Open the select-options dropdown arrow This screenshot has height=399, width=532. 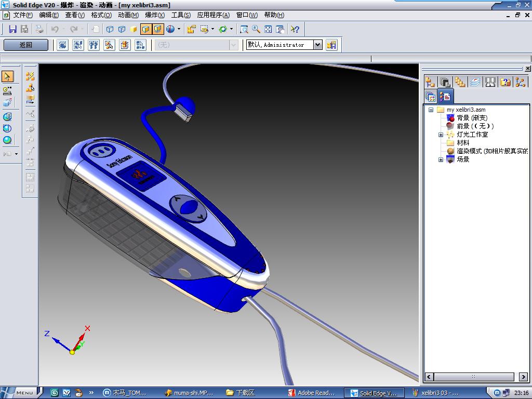click(212, 29)
